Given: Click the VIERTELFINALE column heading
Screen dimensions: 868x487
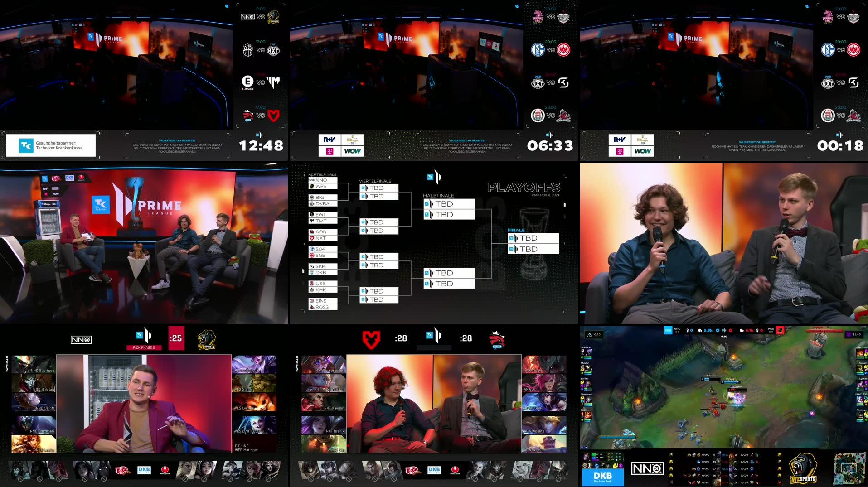Looking at the screenshot, I should (x=375, y=181).
